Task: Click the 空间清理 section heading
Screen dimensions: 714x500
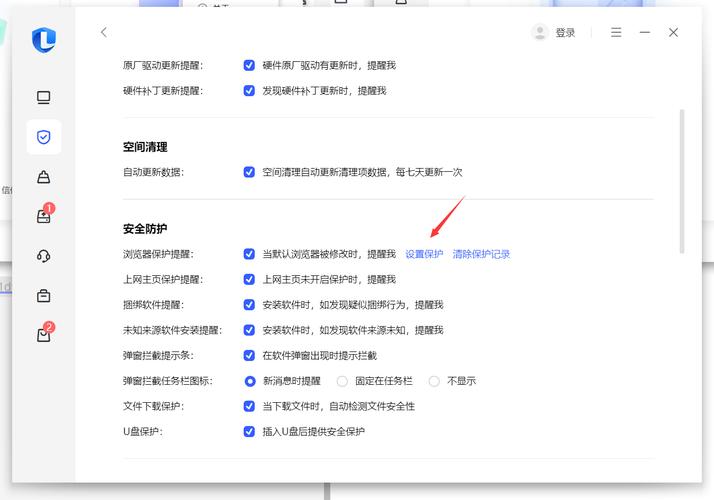Action: (145, 147)
